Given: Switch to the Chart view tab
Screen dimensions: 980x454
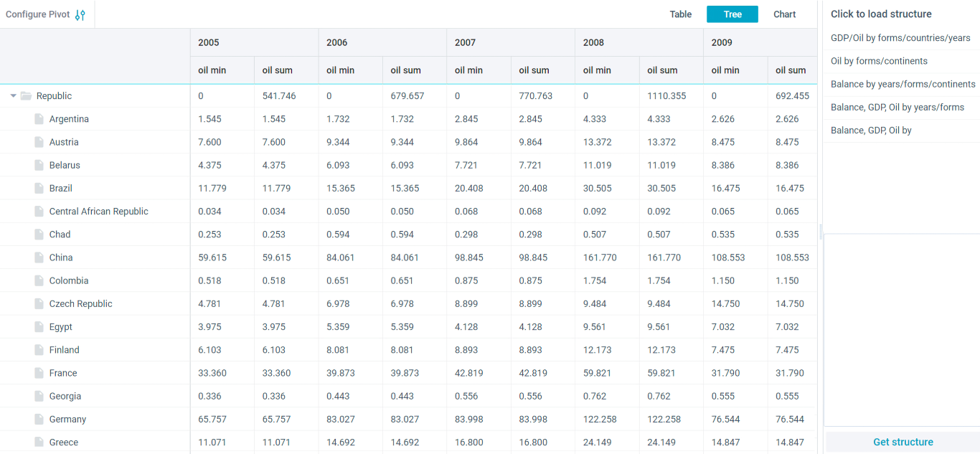Looking at the screenshot, I should [784, 14].
